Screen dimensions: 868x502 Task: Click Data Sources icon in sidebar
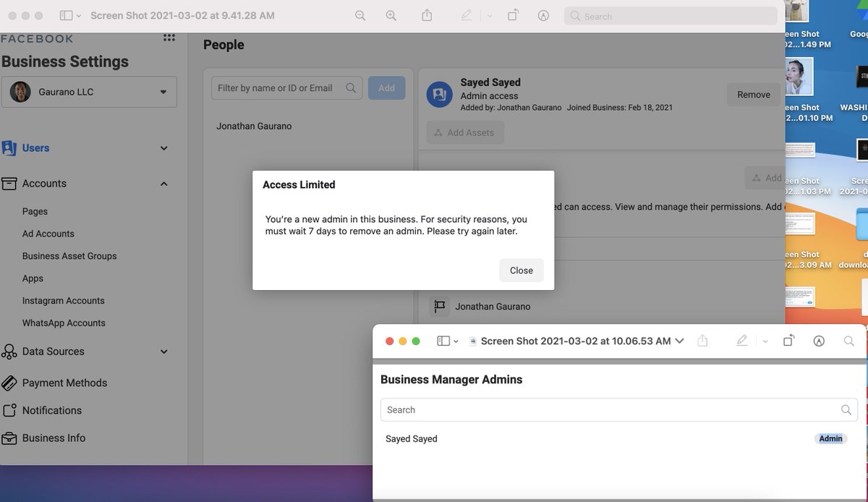pyautogui.click(x=9, y=352)
